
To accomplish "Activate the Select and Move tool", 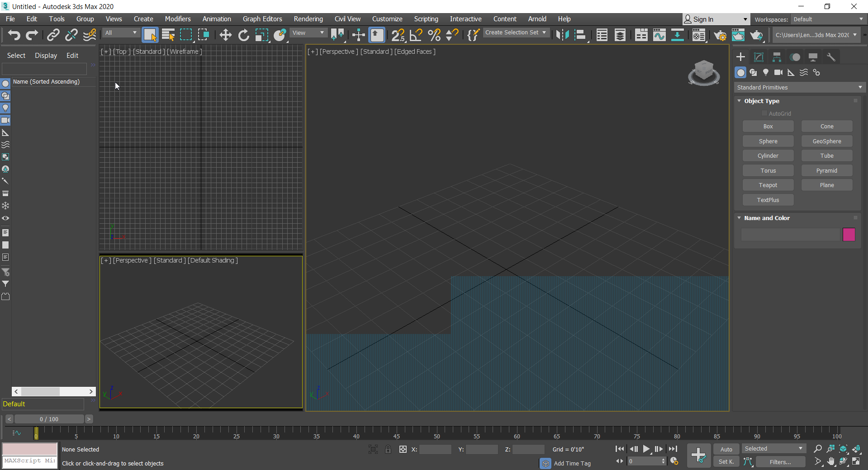I will pos(225,35).
